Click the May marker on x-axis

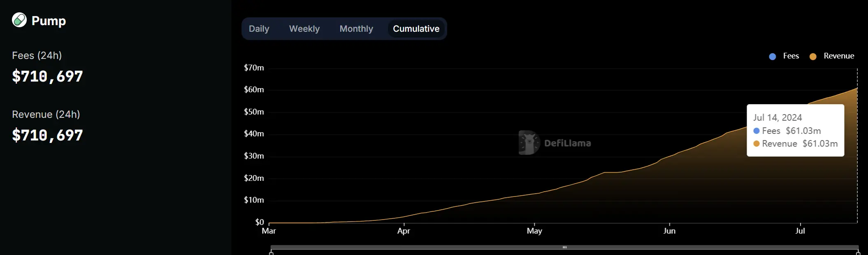click(x=534, y=231)
